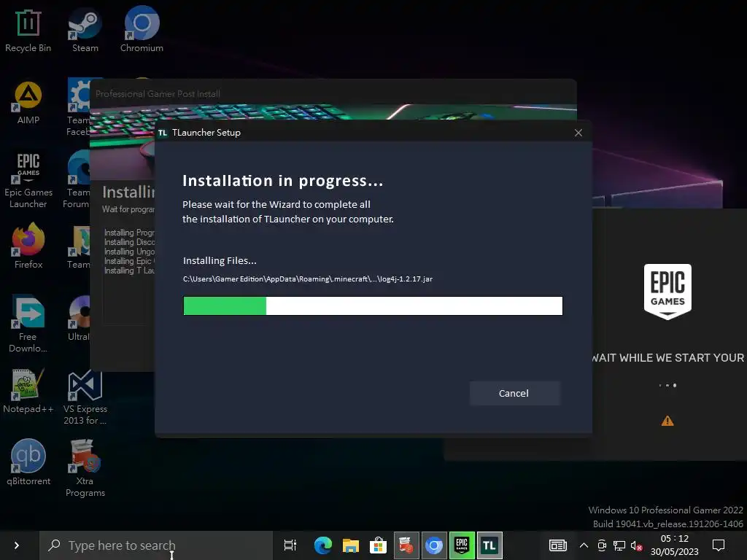This screenshot has width=747, height=560.
Task: Click the Start arrow button on the taskbar
Action: point(17,545)
